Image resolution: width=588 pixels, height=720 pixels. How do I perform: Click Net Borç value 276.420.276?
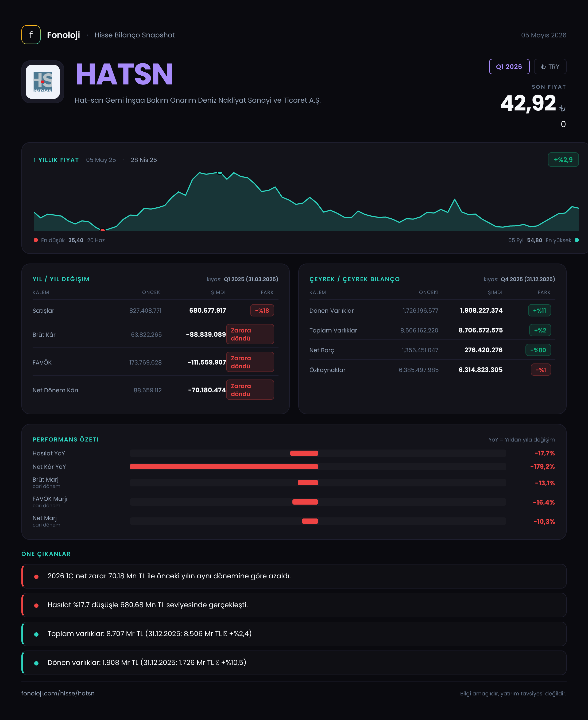click(483, 350)
